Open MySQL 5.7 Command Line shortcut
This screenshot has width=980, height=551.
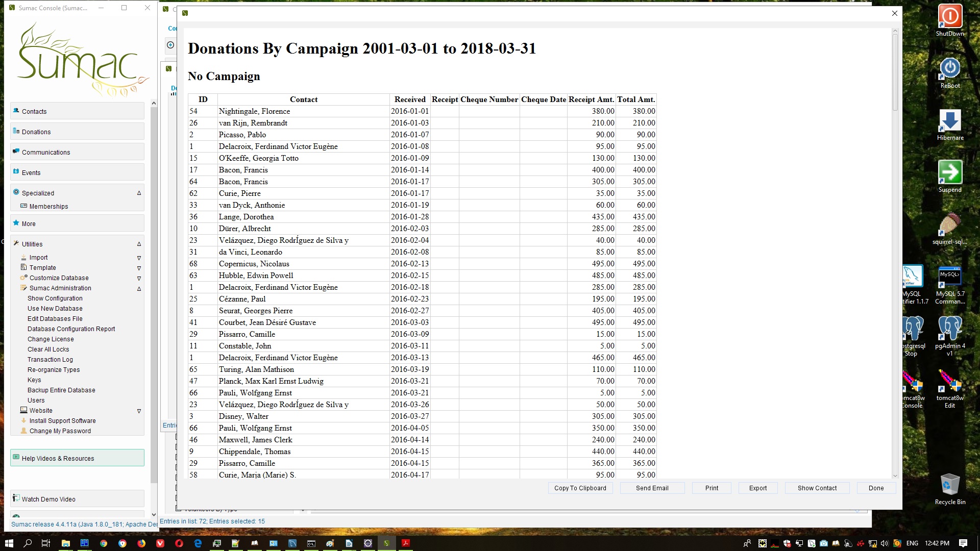[950, 285]
